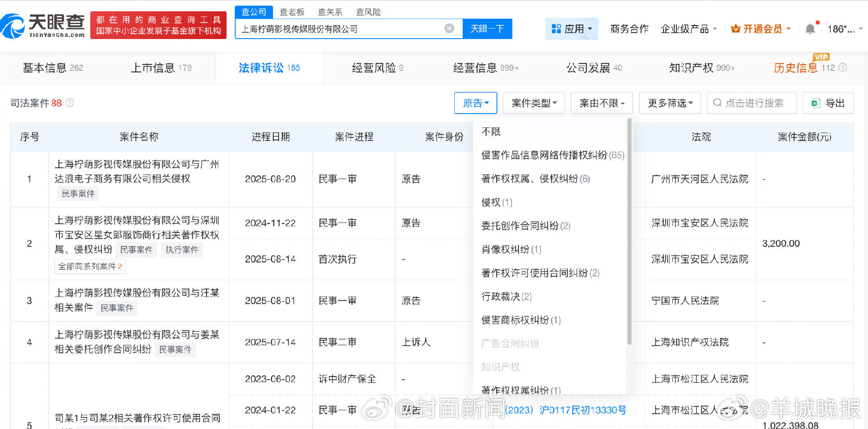Open the 商务合作 link
The width and height of the screenshot is (868, 429).
point(629,29)
